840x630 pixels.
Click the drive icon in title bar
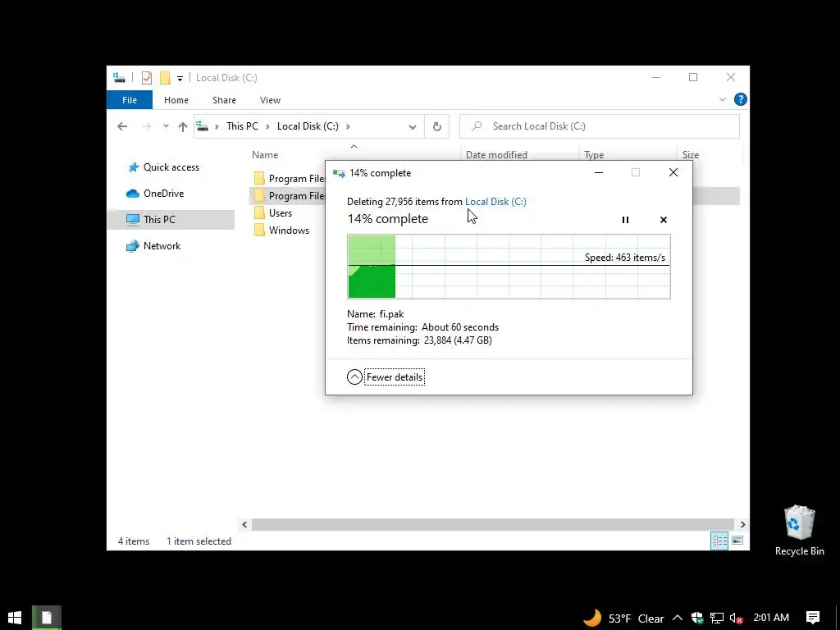click(x=119, y=78)
